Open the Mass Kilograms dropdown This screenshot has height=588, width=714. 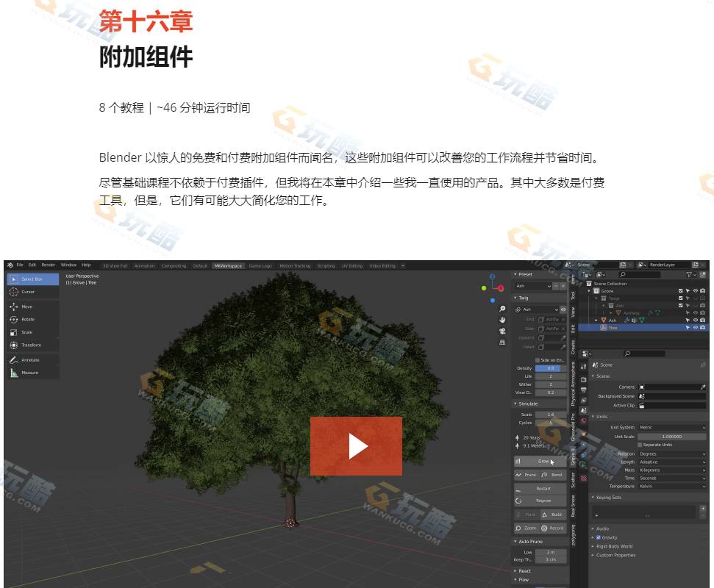click(672, 470)
